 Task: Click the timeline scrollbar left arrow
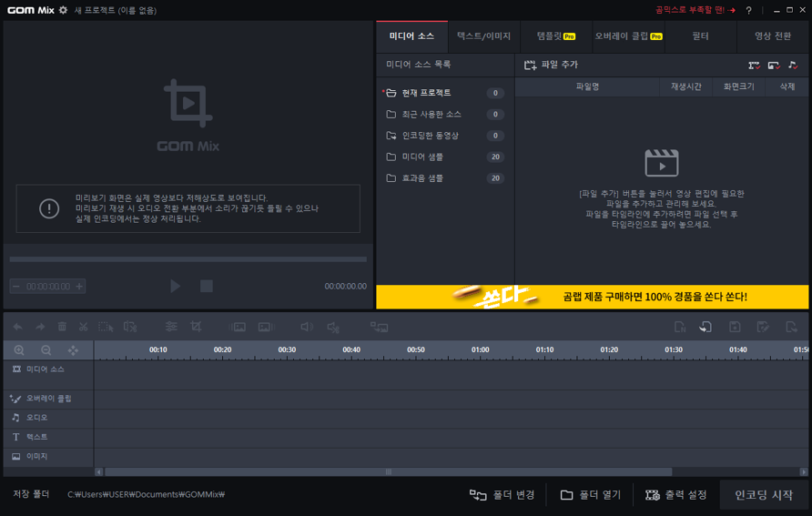[x=98, y=472]
